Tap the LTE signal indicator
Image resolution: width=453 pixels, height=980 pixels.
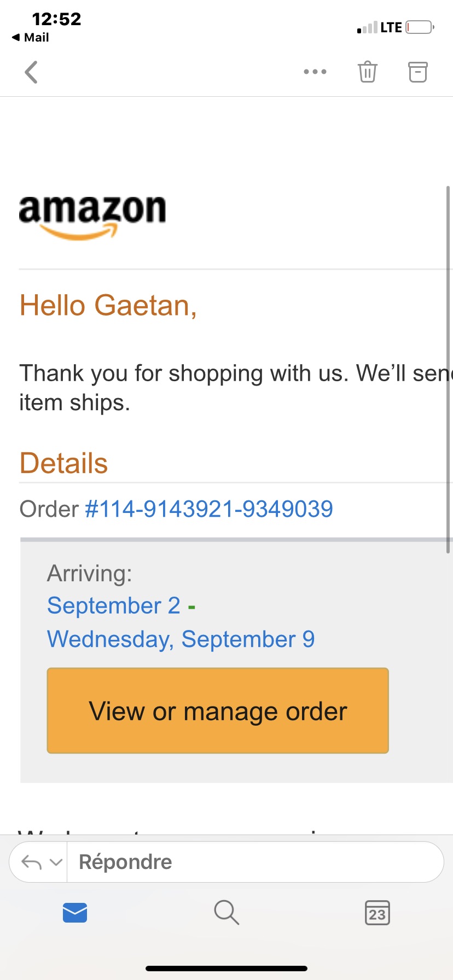click(380, 27)
